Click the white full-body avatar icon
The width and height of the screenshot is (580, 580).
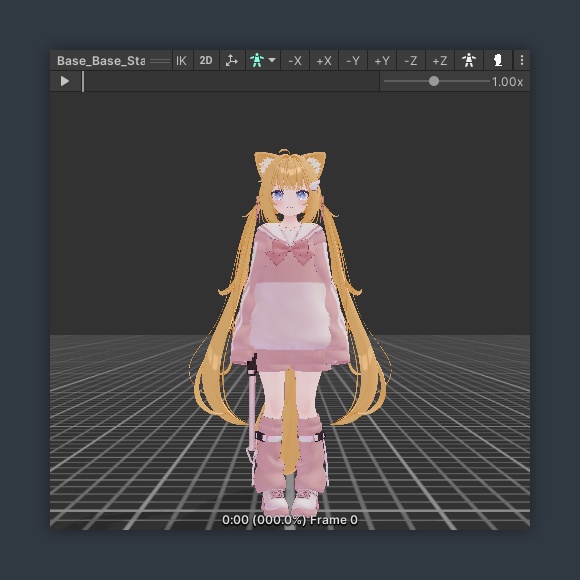pyautogui.click(x=469, y=61)
